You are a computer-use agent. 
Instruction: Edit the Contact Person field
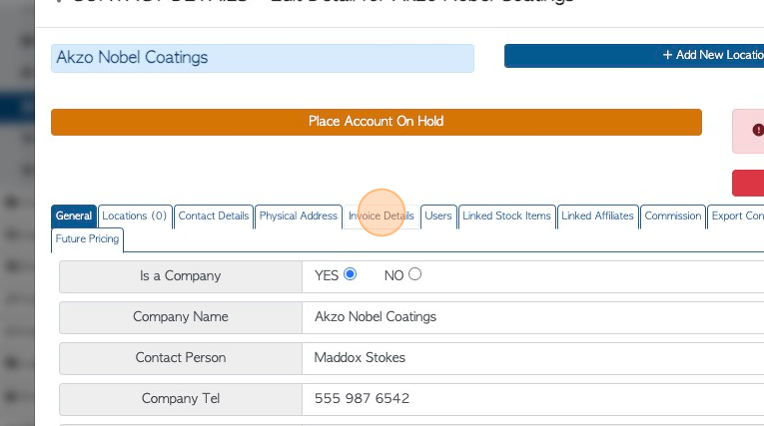pos(533,358)
